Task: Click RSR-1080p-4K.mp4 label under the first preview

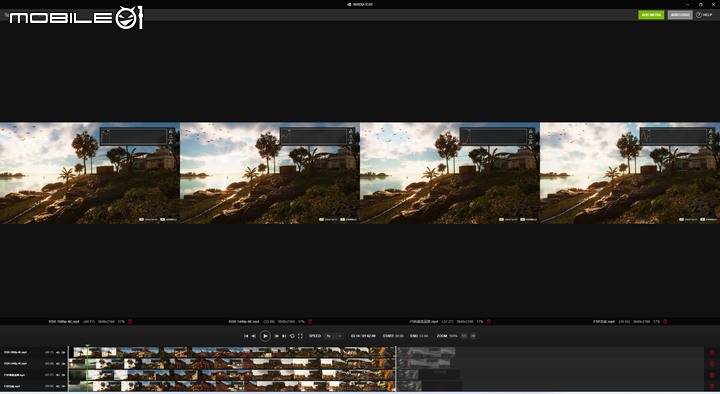Action: [x=64, y=321]
